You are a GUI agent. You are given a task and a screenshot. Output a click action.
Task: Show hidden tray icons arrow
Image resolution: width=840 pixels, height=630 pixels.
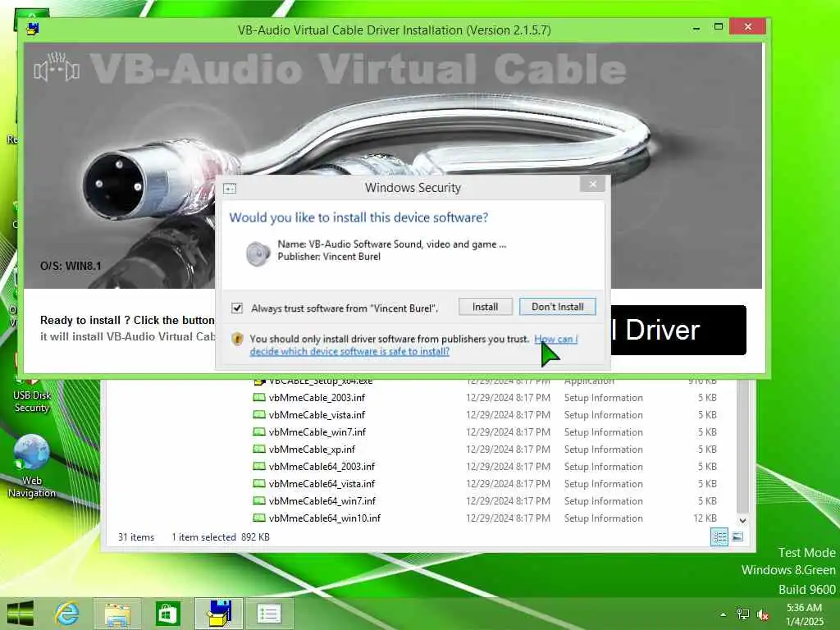[724, 614]
